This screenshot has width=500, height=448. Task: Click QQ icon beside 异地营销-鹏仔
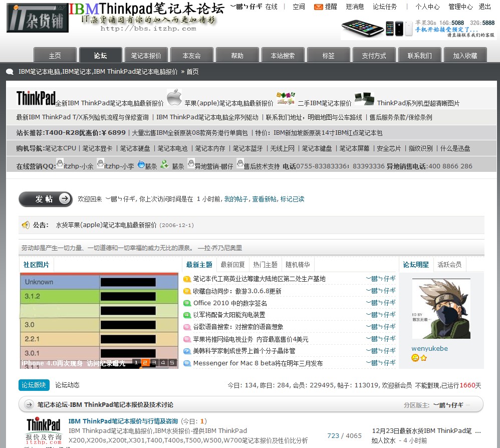(191, 163)
